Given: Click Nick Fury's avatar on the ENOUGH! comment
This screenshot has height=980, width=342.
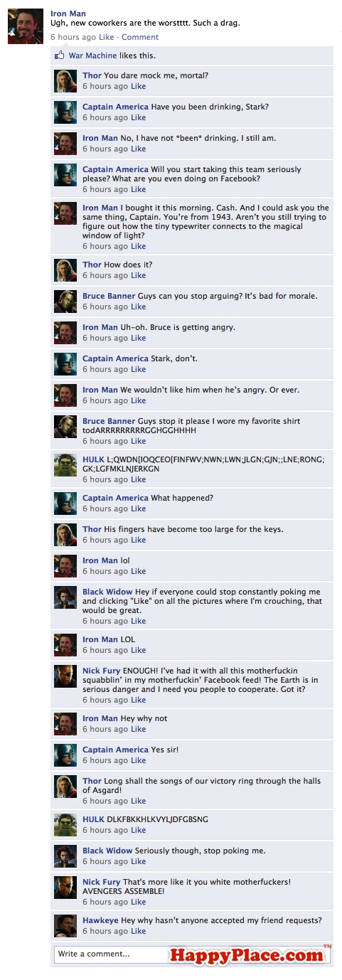Looking at the screenshot, I should pyautogui.click(x=65, y=676).
